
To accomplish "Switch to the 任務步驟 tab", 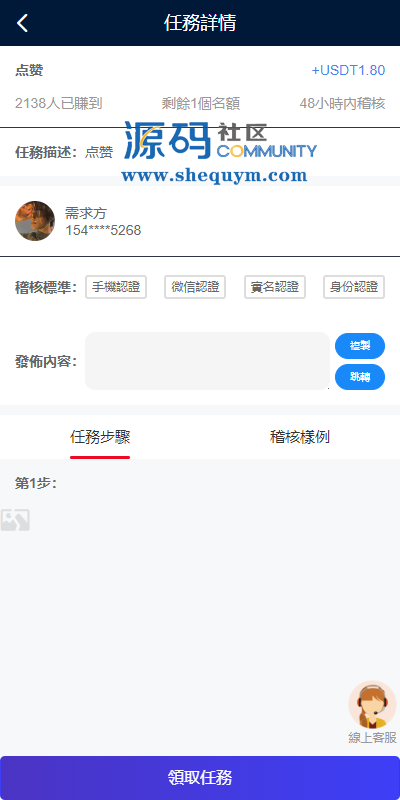I will [100, 437].
